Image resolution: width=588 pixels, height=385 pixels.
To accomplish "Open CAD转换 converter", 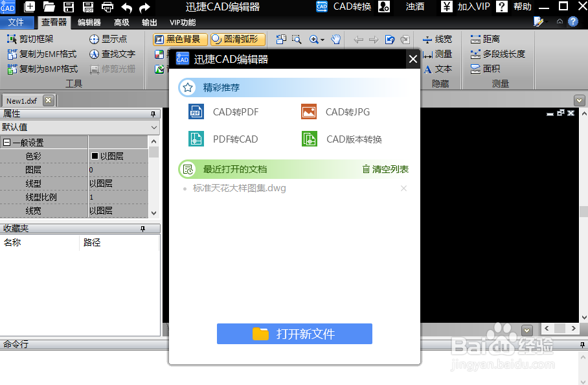I will pyautogui.click(x=343, y=6).
